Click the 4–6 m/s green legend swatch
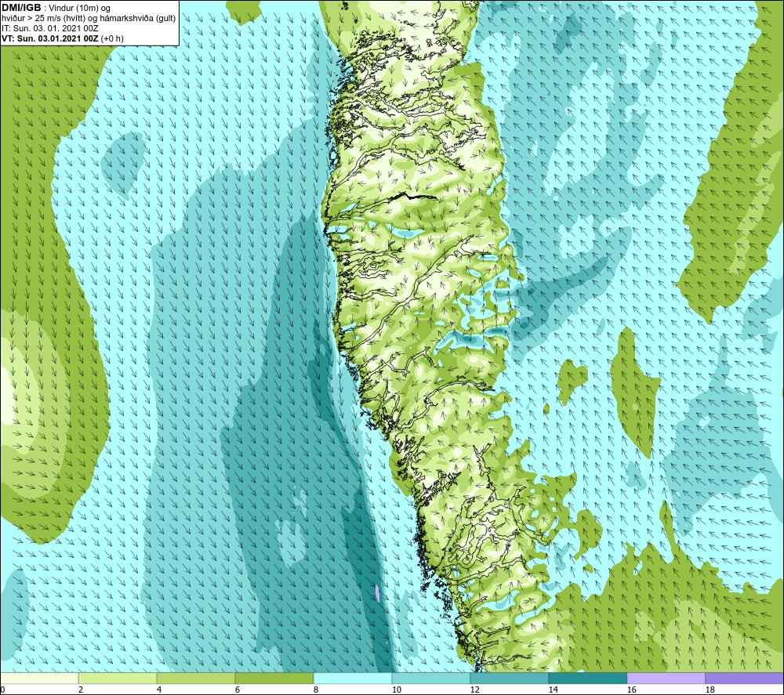 [x=196, y=679]
